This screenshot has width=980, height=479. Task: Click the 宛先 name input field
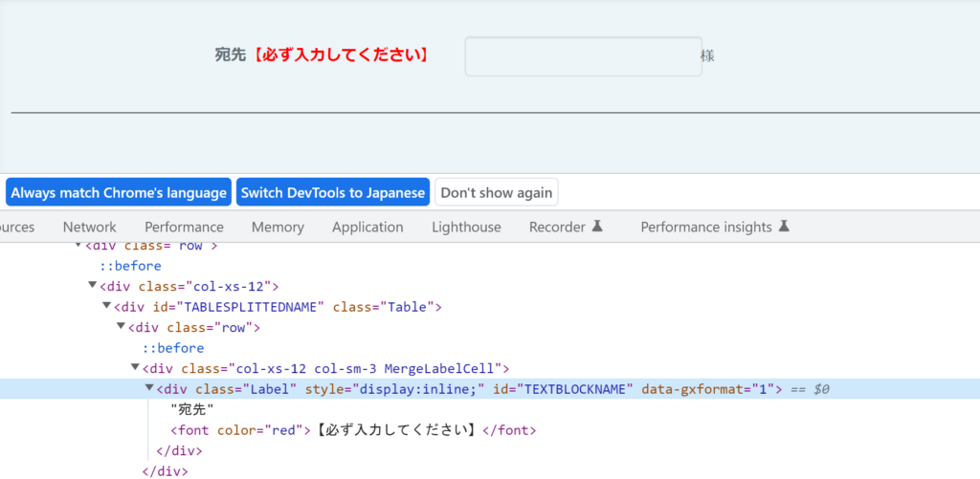pos(583,56)
